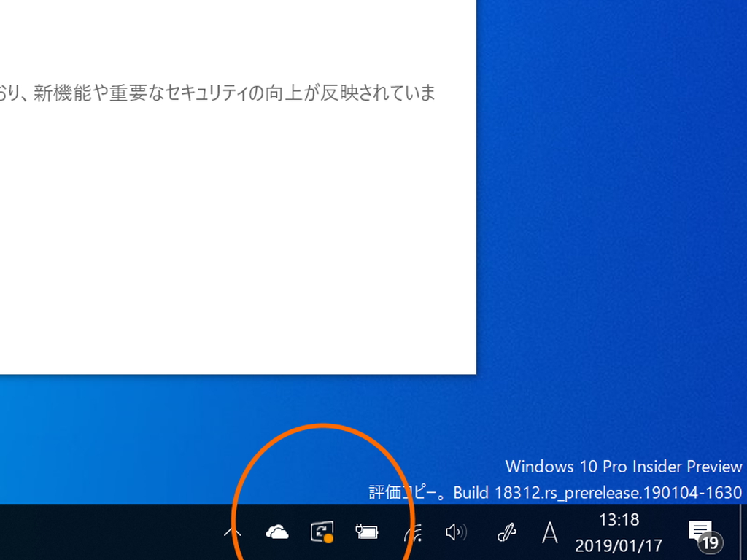The width and height of the screenshot is (747, 560).
Task: Click the Windows 10 Pro Insider Preview watermark
Action: point(624,467)
